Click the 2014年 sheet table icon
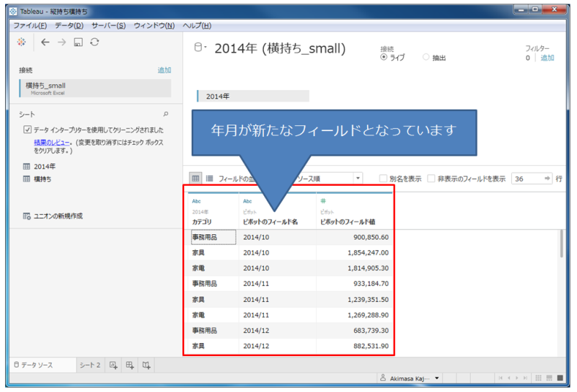 pyautogui.click(x=27, y=166)
